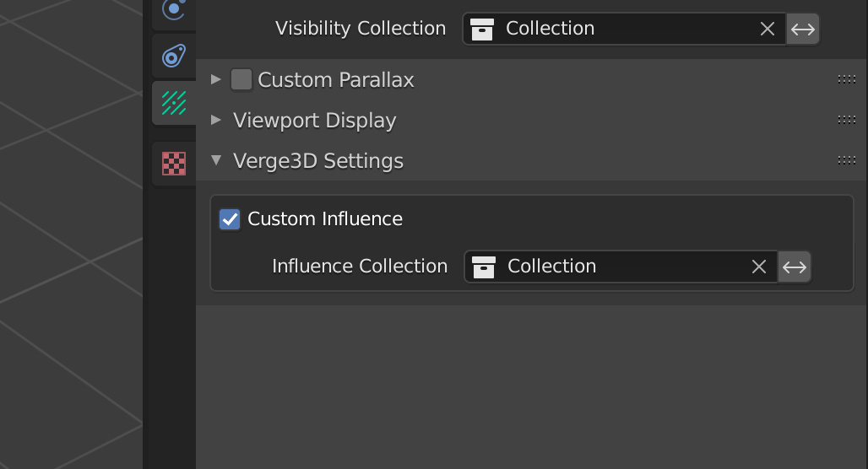This screenshot has width=868, height=469.
Task: Click the grip dots on Custom Parallax header
Action: click(x=847, y=79)
